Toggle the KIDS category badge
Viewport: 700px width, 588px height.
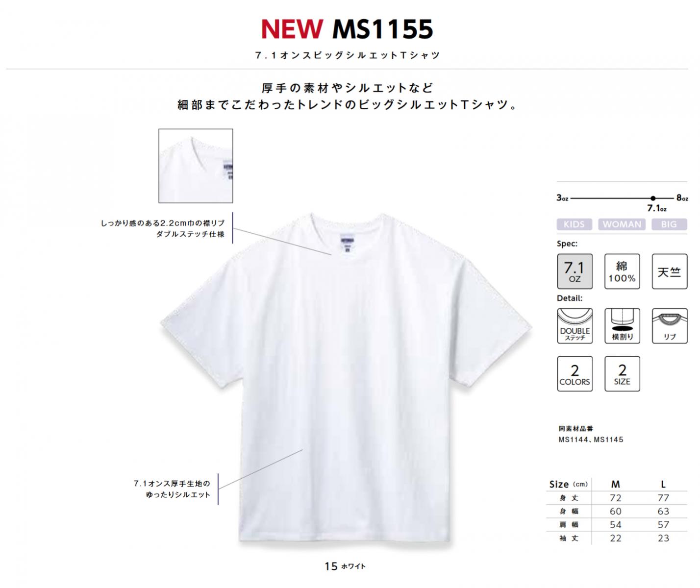coord(574,224)
